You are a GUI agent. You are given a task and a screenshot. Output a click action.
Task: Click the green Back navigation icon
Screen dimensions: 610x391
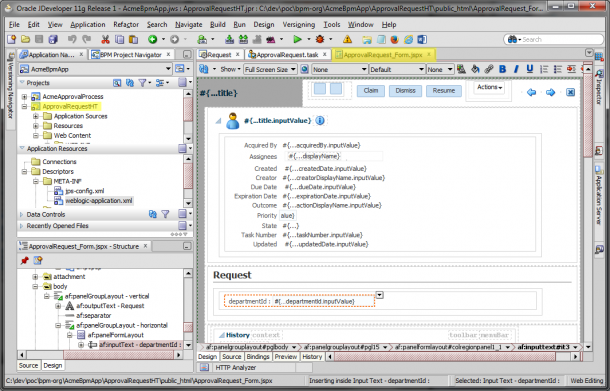pos(152,39)
